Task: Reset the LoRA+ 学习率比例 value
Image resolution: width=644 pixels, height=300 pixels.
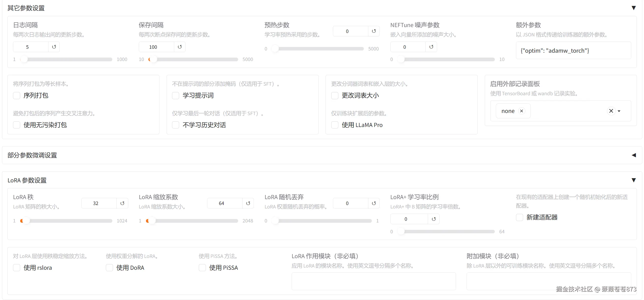Action: pyautogui.click(x=433, y=219)
